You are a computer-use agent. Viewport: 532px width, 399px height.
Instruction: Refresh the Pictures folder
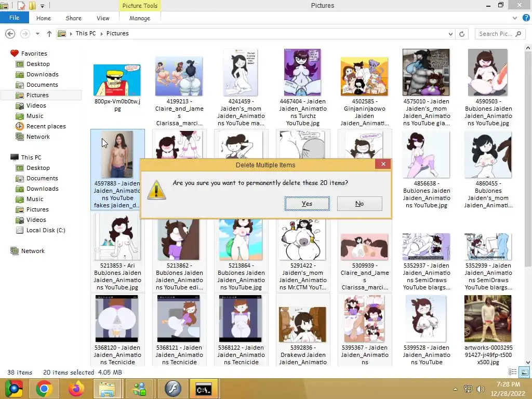pyautogui.click(x=462, y=34)
